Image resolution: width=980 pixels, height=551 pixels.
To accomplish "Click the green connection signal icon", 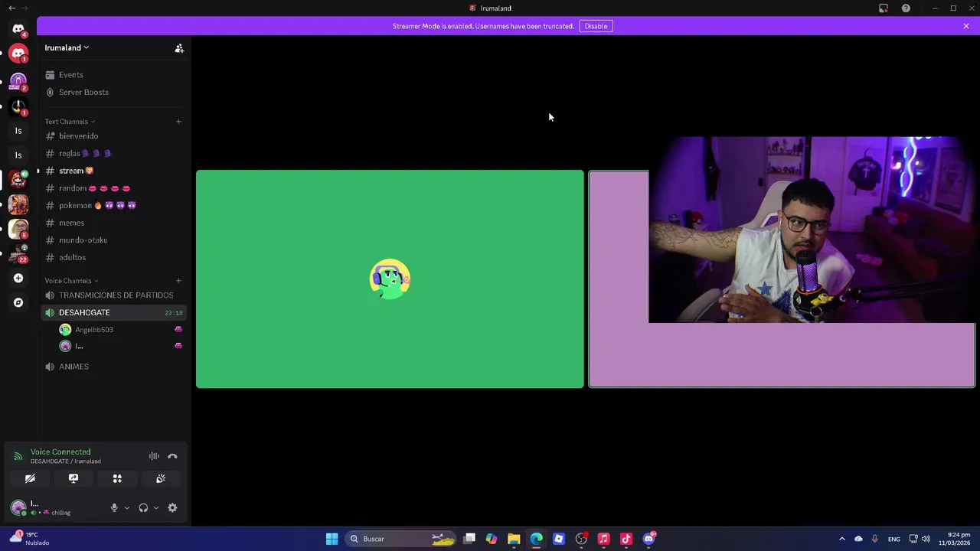I will tap(18, 456).
